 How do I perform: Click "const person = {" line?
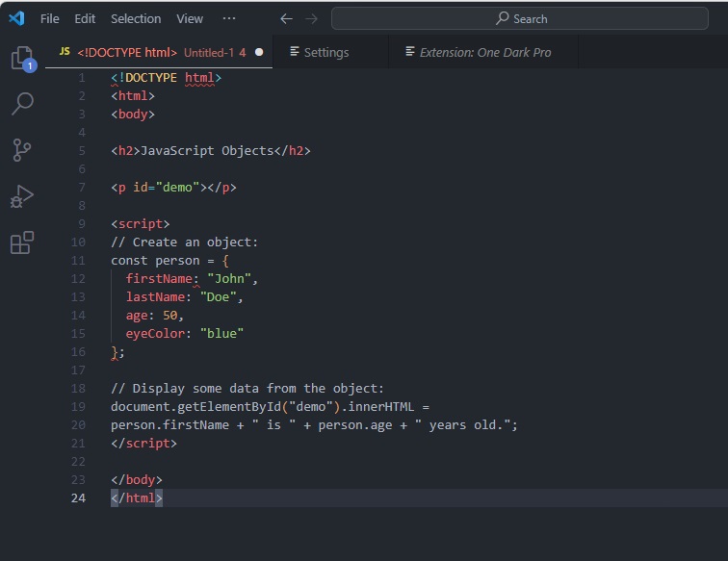click(x=169, y=261)
